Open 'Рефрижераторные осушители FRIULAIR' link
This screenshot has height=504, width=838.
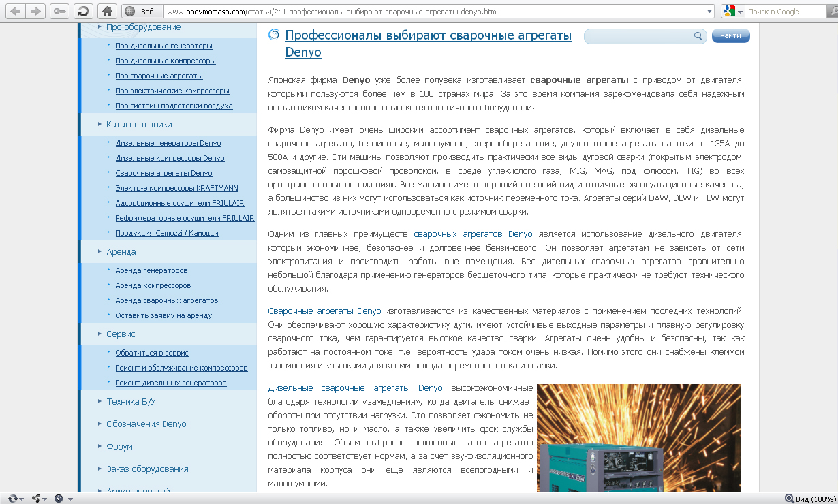click(185, 218)
